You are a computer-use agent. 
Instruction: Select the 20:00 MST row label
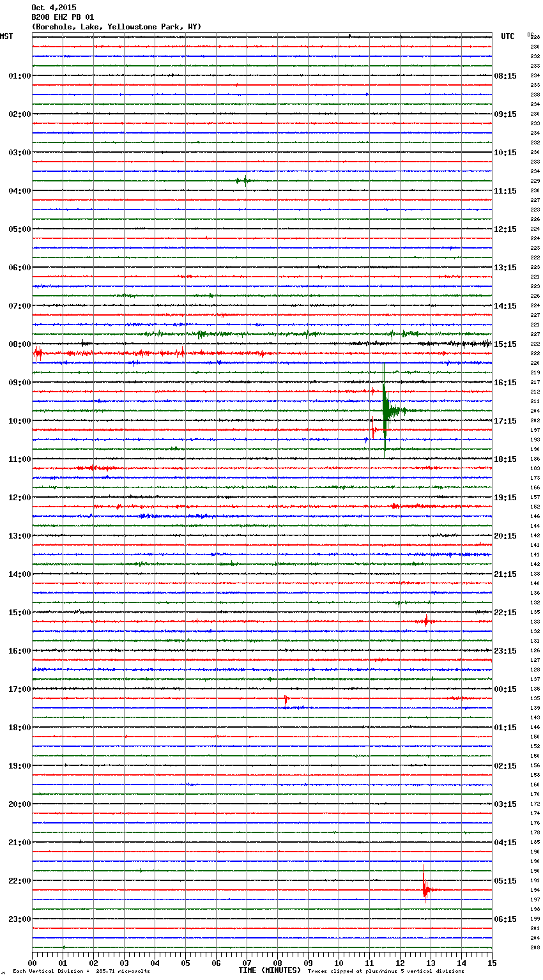(x=20, y=804)
